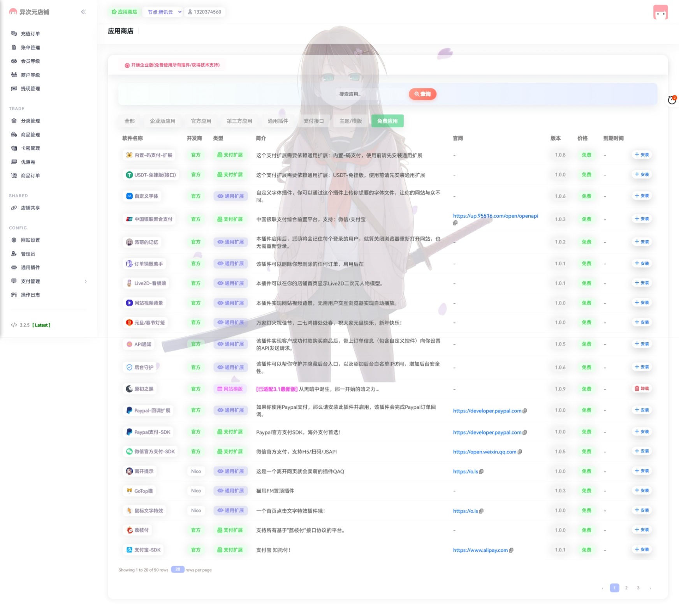
Task: Change the 20 rows per page selector
Action: (178, 570)
